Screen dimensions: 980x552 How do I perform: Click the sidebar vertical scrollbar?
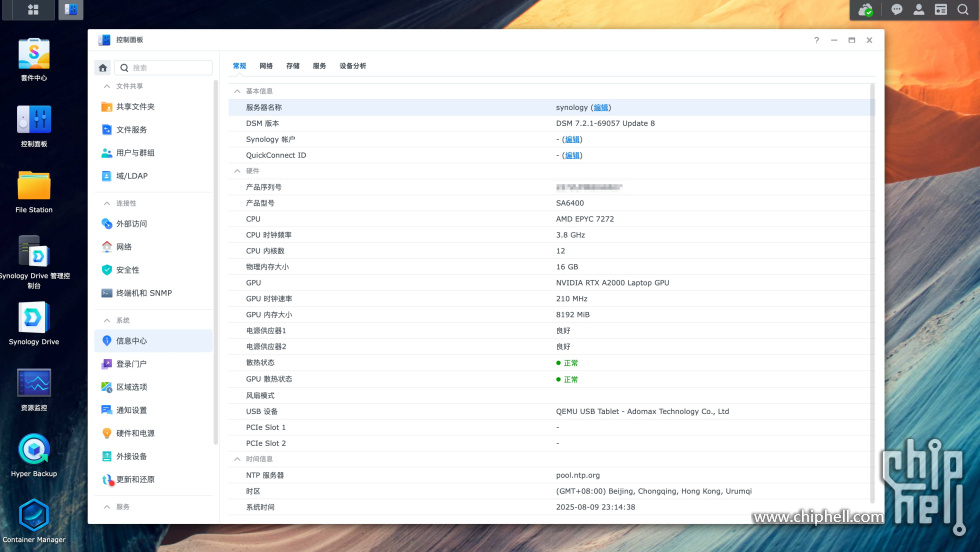point(216,263)
